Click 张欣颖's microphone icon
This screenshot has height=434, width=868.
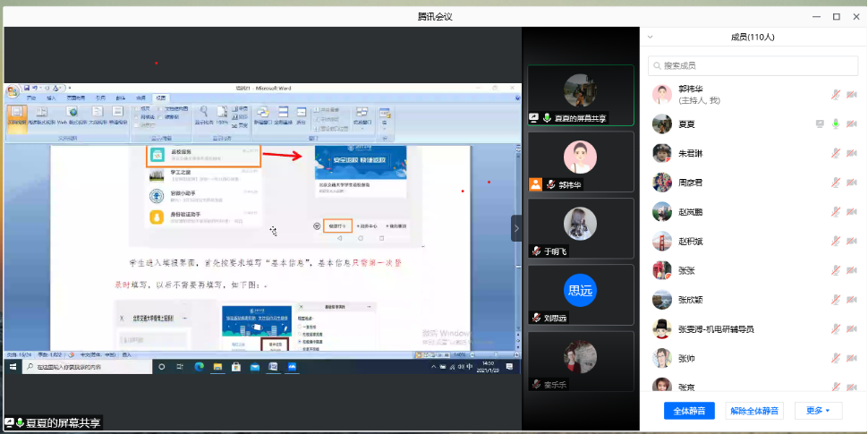(x=836, y=300)
